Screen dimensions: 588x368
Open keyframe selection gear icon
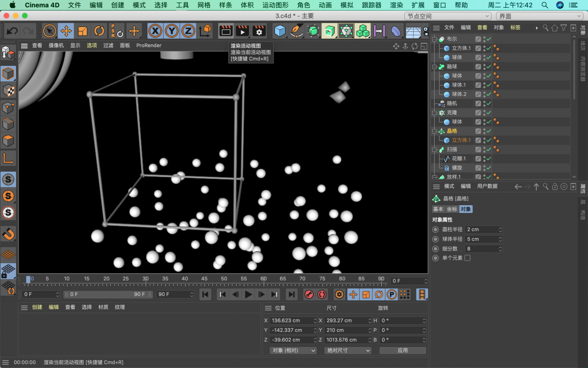(339, 294)
